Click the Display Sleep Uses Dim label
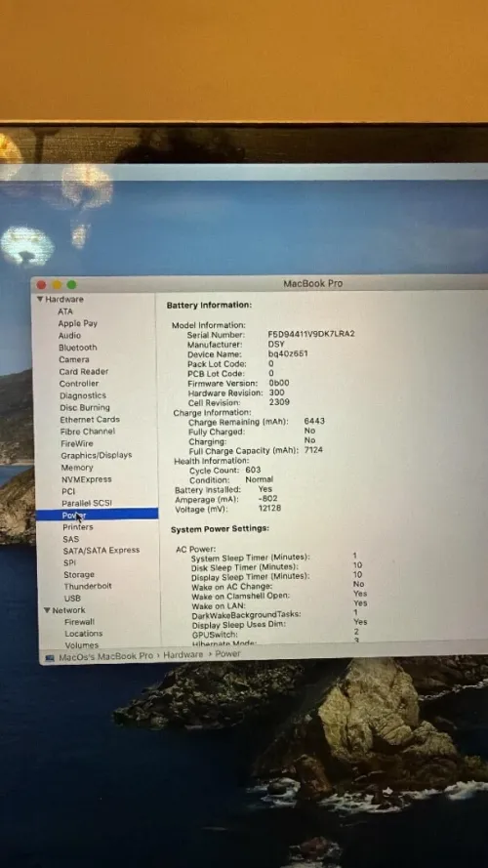488x868 pixels. pos(239,625)
